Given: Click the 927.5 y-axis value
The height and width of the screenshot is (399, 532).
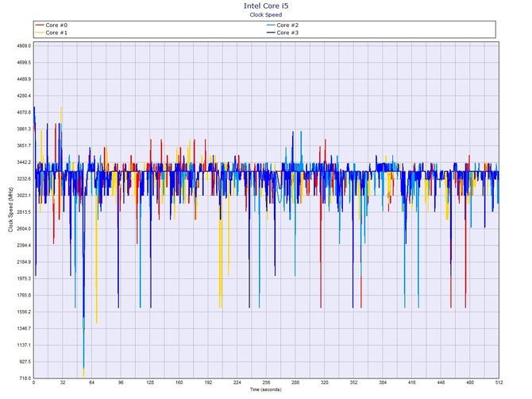Looking at the screenshot, I should [x=25, y=362].
